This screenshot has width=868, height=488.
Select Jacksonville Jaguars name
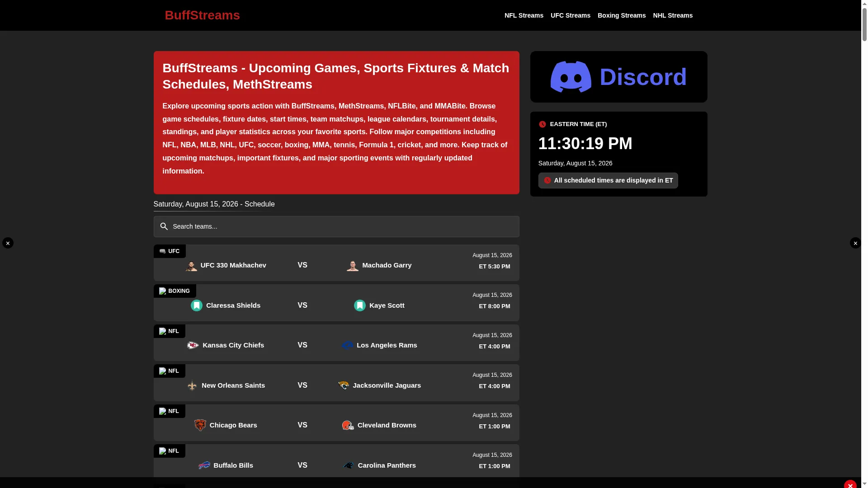(x=387, y=385)
